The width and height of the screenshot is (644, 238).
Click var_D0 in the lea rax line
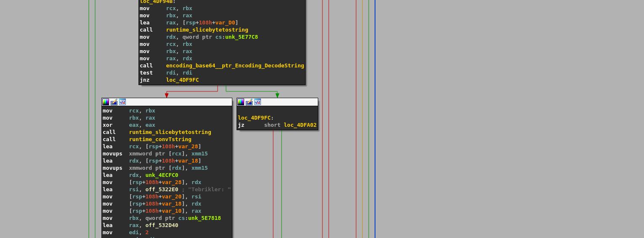[225, 23]
